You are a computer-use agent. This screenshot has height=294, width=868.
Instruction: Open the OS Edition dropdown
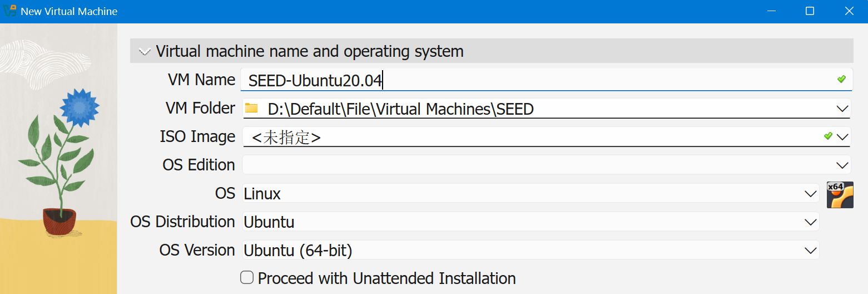842,165
